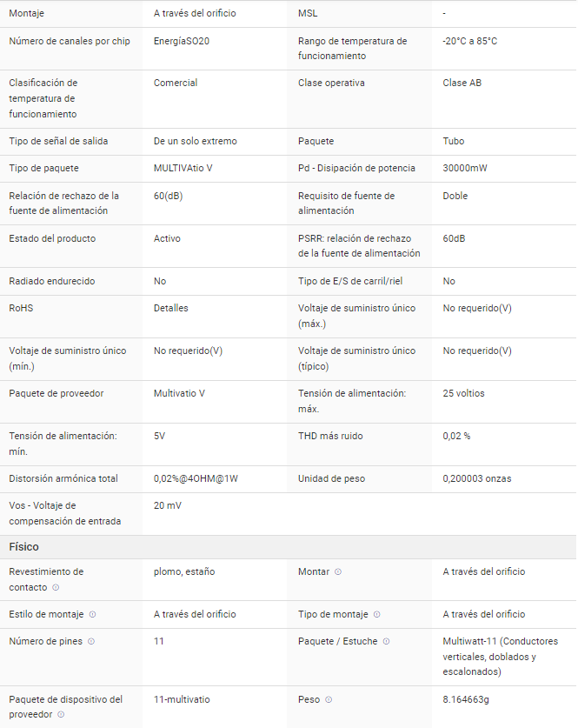Click info icon next to Paquete / Estuche

point(386,641)
